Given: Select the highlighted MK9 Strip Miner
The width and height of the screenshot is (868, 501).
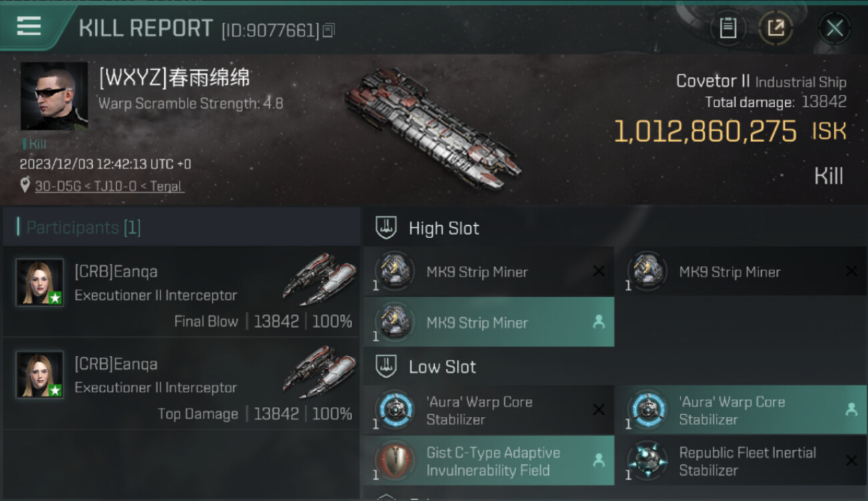Looking at the screenshot, I should pos(489,322).
